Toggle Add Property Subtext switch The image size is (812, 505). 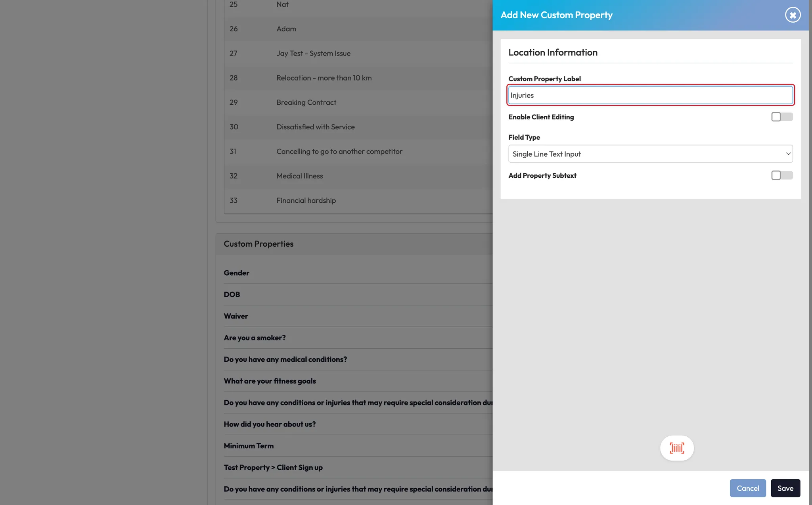pos(781,175)
